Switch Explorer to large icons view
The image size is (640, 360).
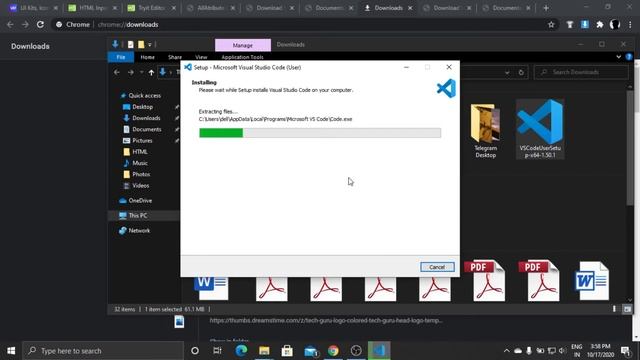click(627, 309)
